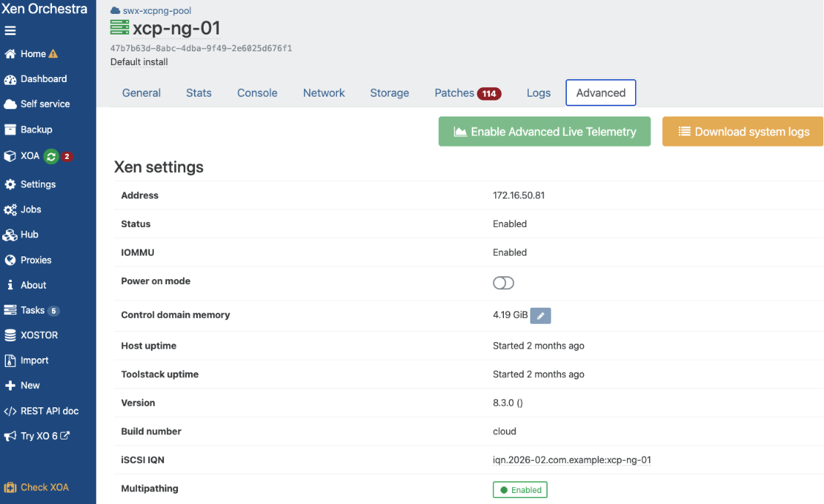Open the Network tab

pos(324,93)
